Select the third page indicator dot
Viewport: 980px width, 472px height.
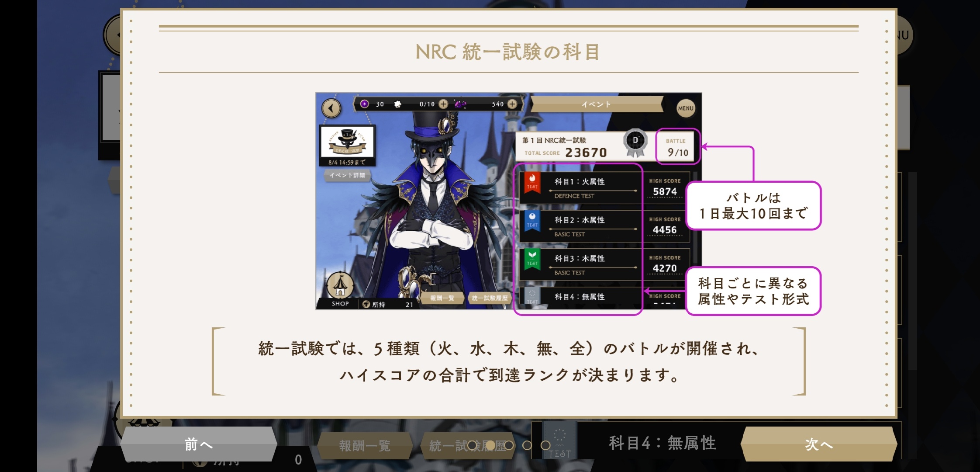point(509,445)
